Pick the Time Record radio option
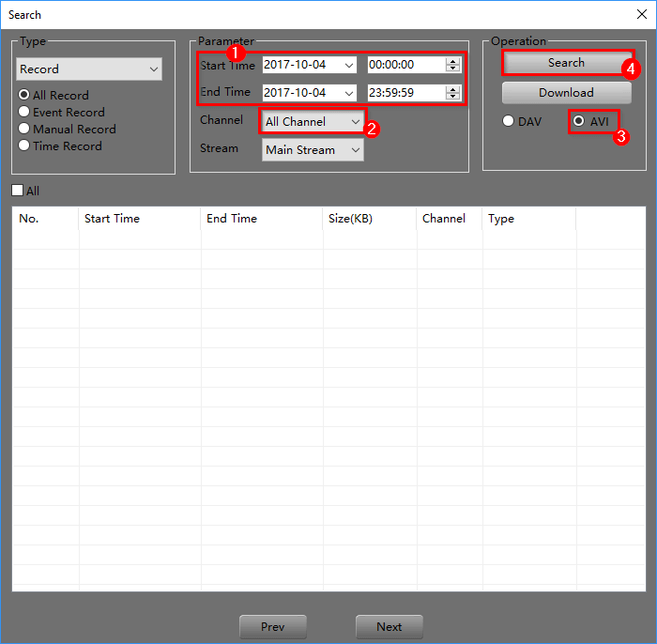657x644 pixels. [x=24, y=146]
